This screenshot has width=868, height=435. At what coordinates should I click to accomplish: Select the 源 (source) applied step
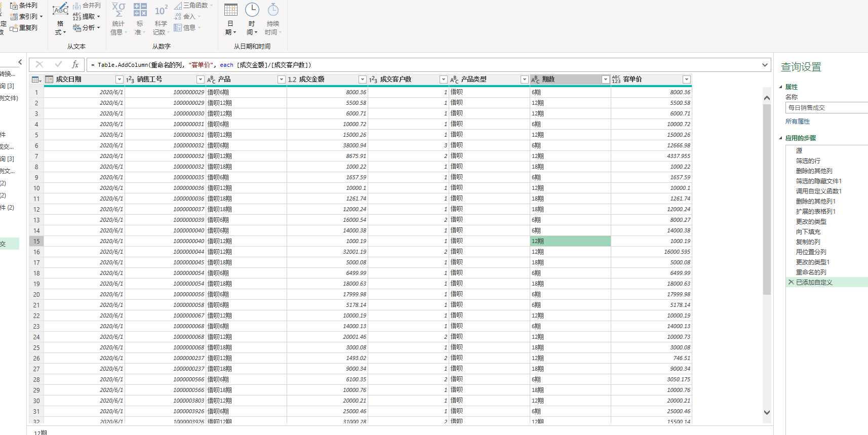click(799, 150)
